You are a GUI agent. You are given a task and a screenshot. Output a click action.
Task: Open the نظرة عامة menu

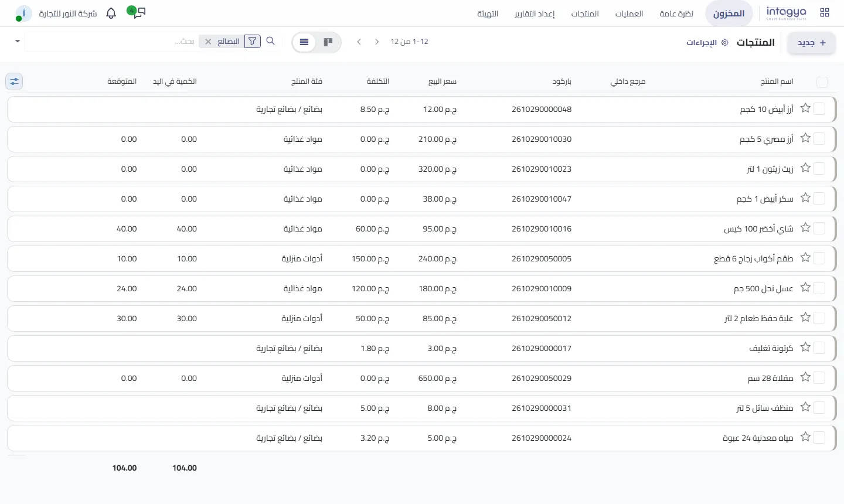(676, 13)
